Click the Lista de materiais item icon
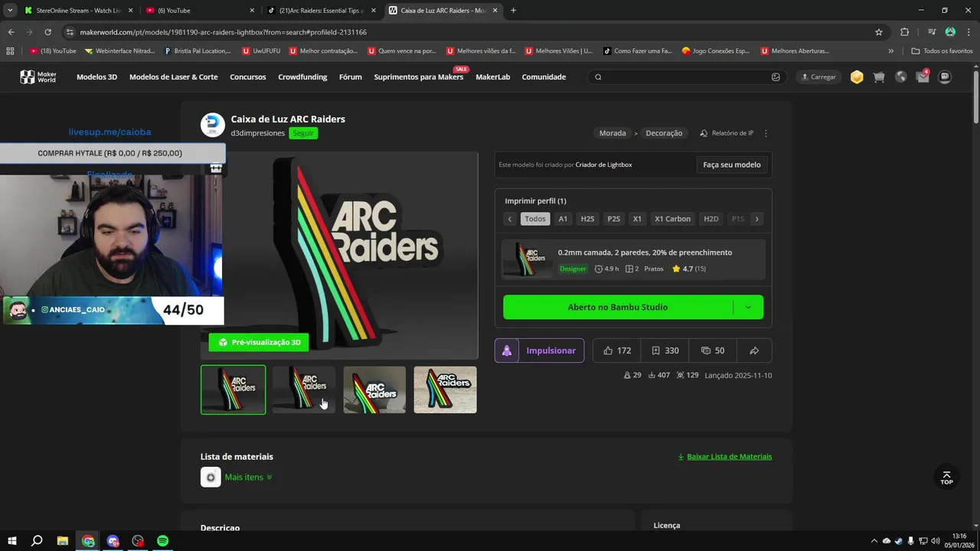Image resolution: width=980 pixels, height=551 pixels. pyautogui.click(x=211, y=477)
